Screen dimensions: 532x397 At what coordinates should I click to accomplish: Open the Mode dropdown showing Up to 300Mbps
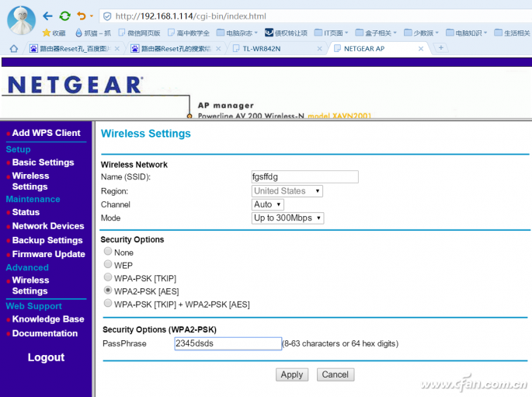287,218
